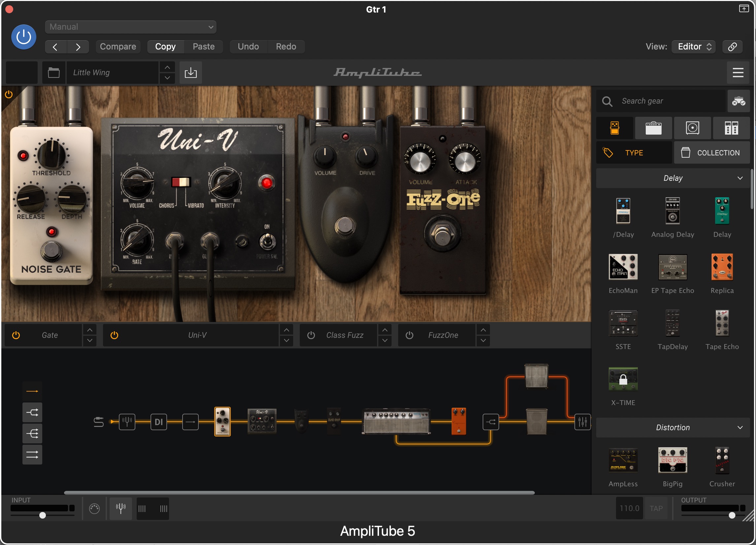Select the rack effects category icon

pos(731,128)
